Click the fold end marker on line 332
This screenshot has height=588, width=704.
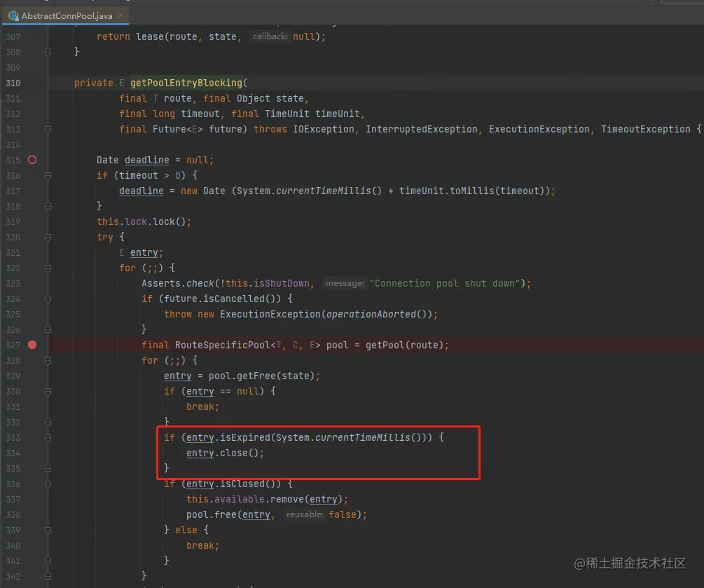(x=48, y=422)
